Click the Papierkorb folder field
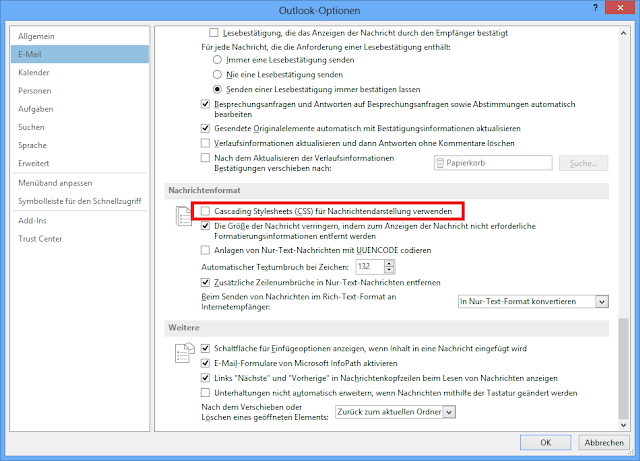Screen dimensions: 640x461 click(x=493, y=163)
